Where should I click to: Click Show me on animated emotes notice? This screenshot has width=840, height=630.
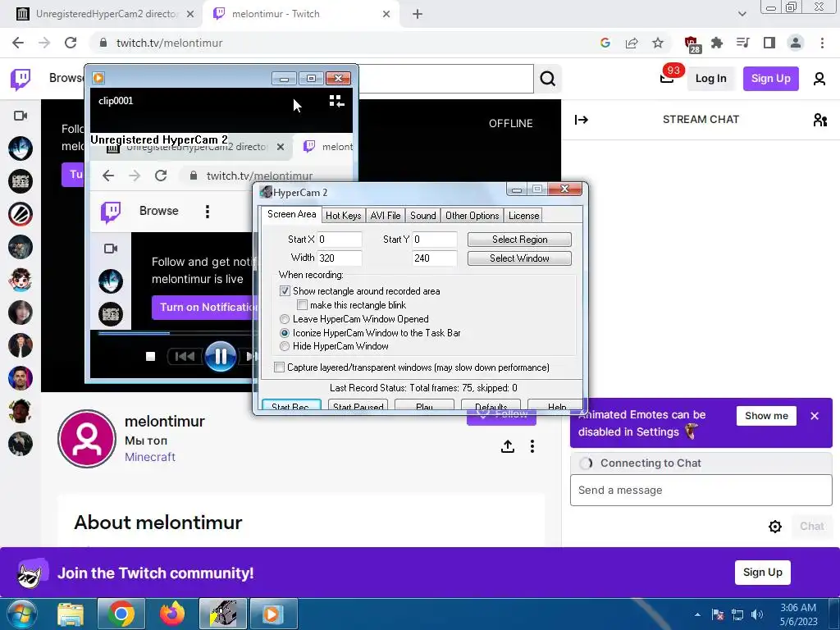point(766,416)
